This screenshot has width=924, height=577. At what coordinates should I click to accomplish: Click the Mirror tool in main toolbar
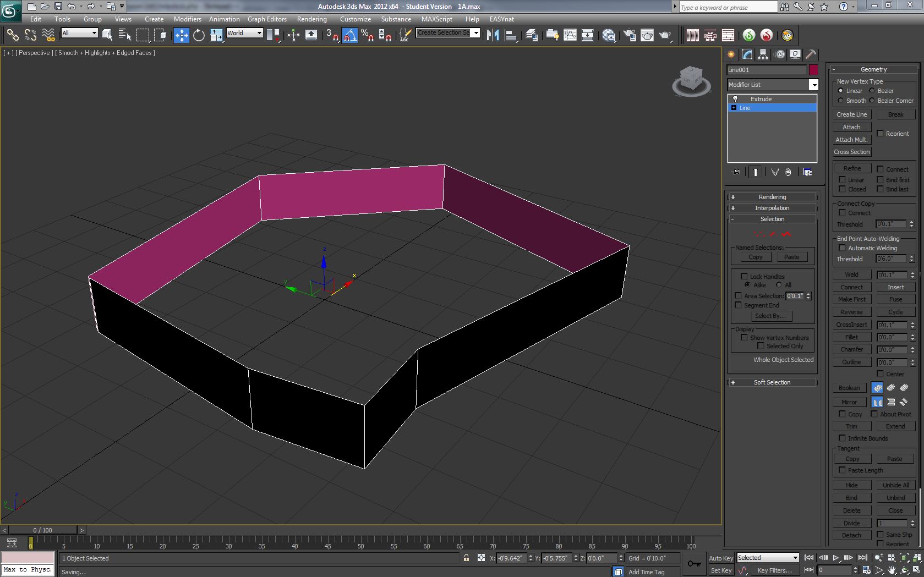point(493,35)
